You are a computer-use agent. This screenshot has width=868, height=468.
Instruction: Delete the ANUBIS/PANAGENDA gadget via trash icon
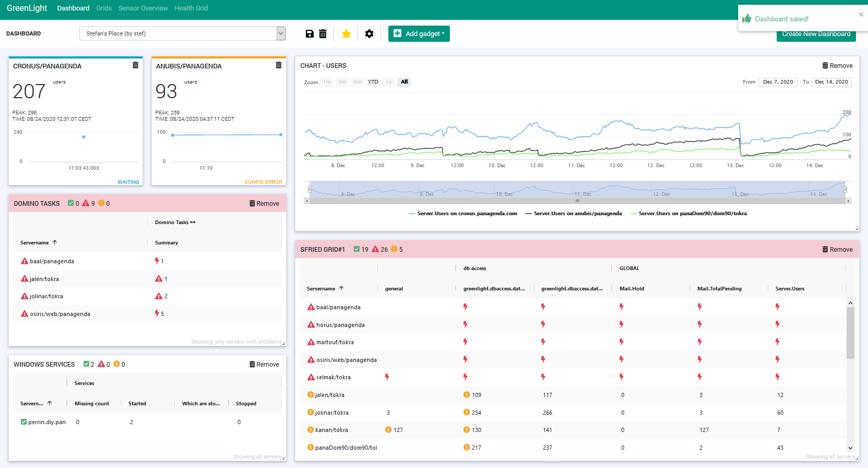pyautogui.click(x=278, y=65)
